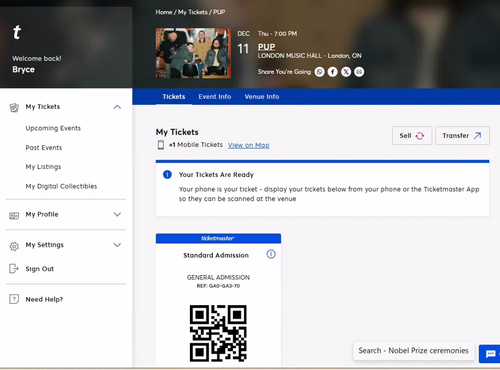The width and height of the screenshot is (500, 370).
Task: Go to Home breadcrumb link
Action: tap(164, 12)
